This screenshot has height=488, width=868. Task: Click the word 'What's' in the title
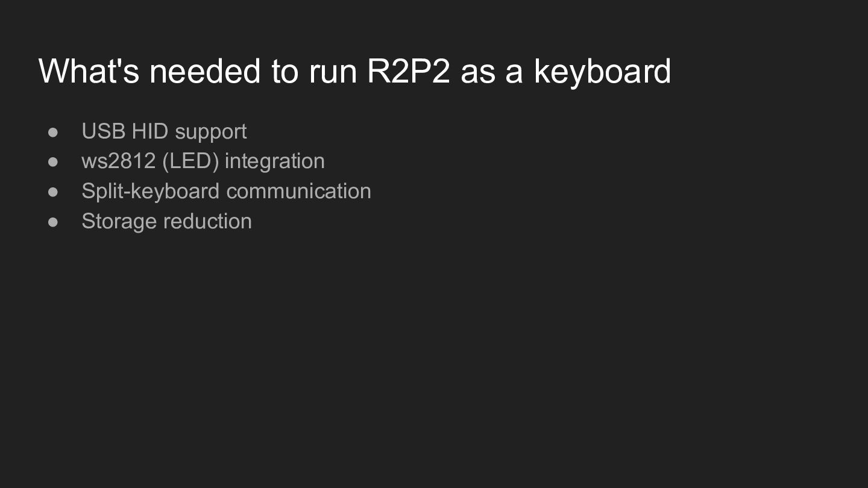coord(89,71)
